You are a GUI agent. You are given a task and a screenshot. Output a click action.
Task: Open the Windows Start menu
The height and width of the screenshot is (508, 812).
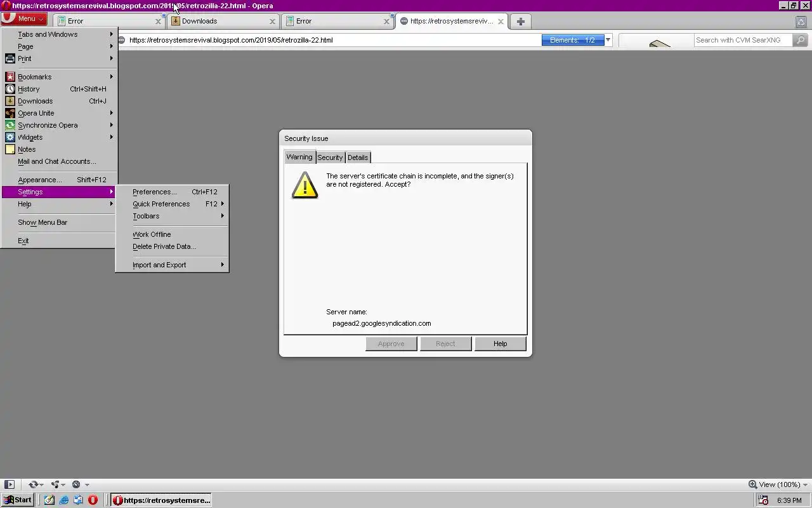(x=17, y=500)
